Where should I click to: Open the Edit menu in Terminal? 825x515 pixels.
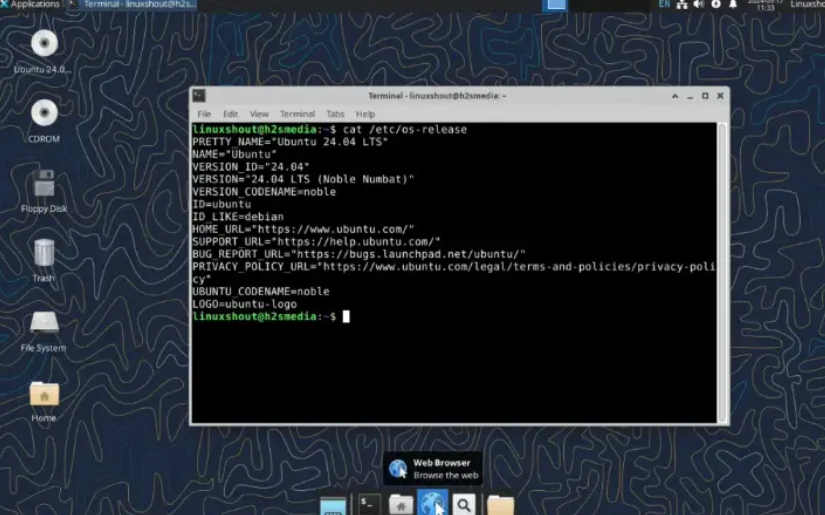click(x=230, y=114)
